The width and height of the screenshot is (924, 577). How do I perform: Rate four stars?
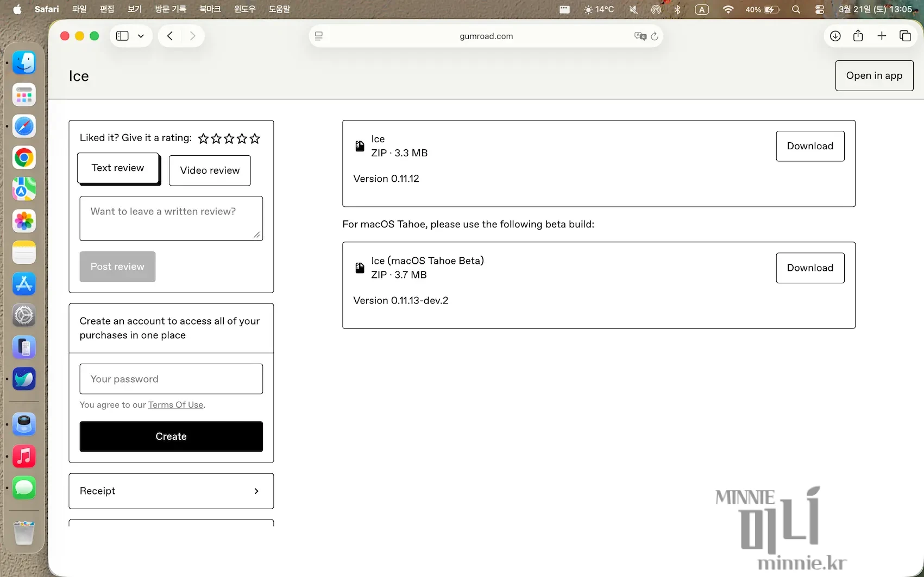[x=242, y=138]
